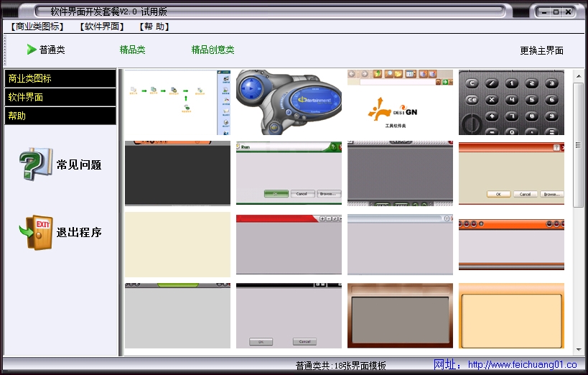Open the 商业类图标 menu
The height and width of the screenshot is (375, 588).
pyautogui.click(x=37, y=27)
